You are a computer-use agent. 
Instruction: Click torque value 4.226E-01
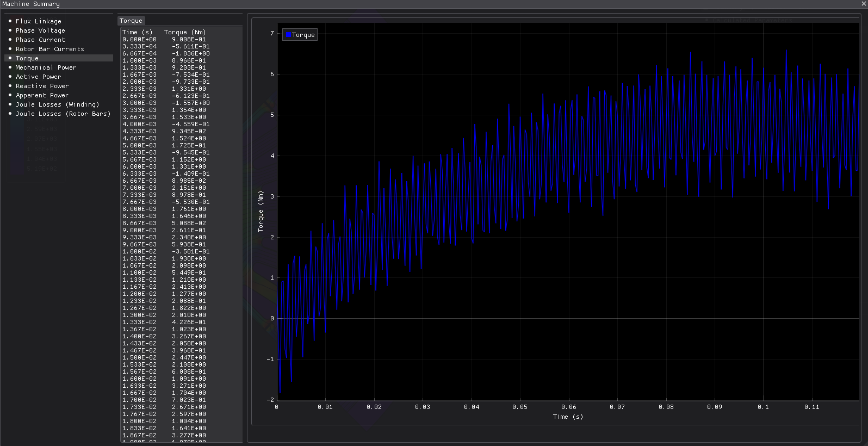[x=189, y=322]
